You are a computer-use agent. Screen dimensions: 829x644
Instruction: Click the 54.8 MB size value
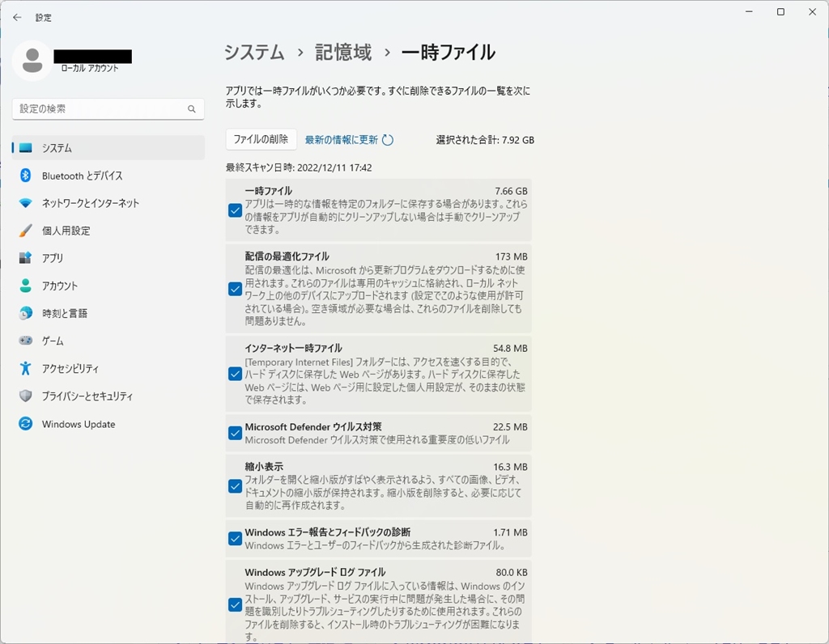510,349
